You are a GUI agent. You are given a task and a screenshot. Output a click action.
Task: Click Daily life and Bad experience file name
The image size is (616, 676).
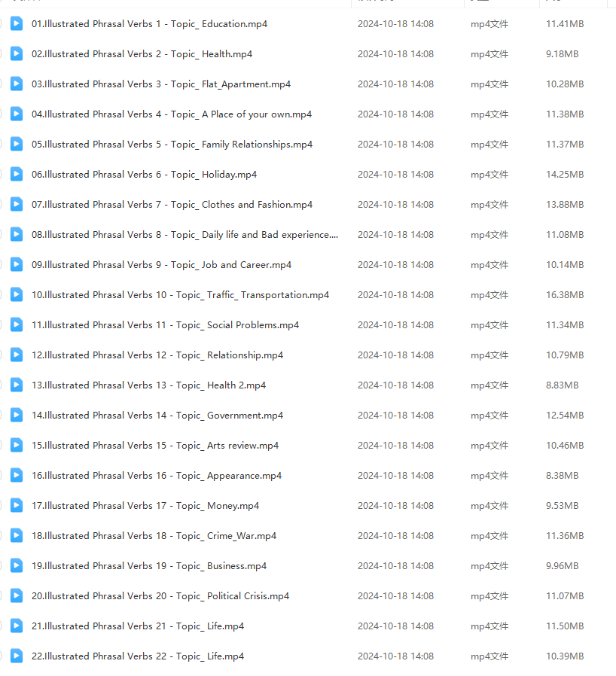pos(184,235)
